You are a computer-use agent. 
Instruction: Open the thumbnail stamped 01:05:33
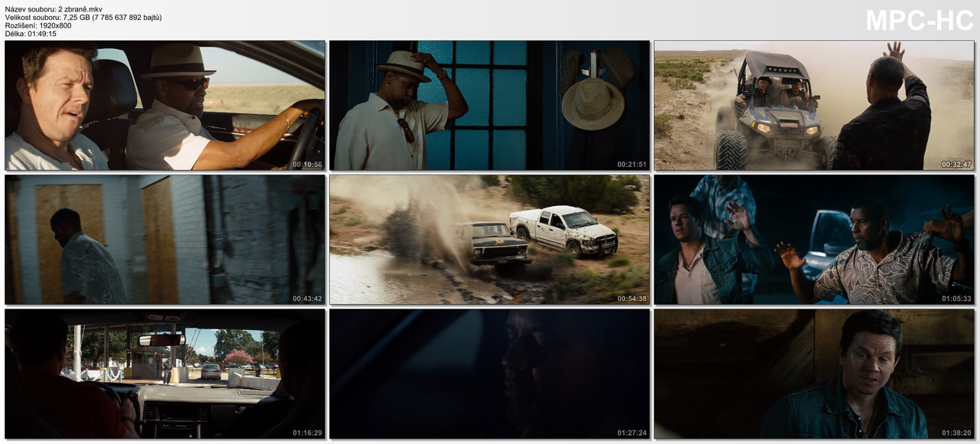(815, 240)
